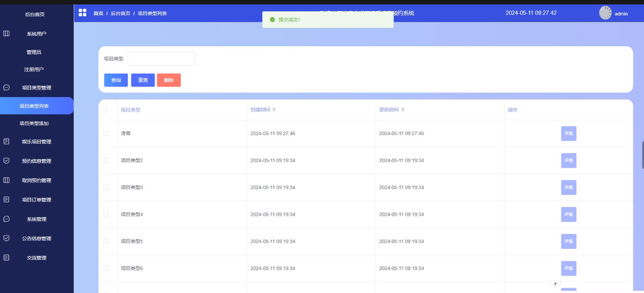Viewport: 644px width, 293px height.
Task: Click the red 删除 delete button
Action: click(x=169, y=80)
